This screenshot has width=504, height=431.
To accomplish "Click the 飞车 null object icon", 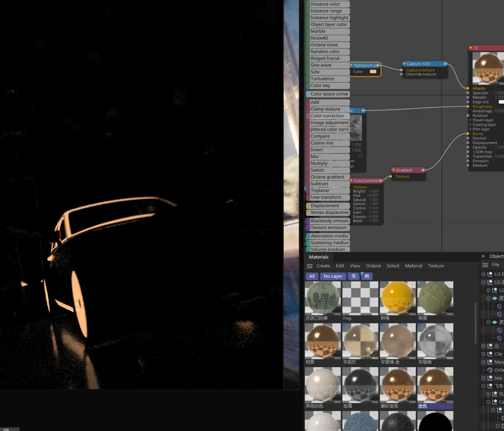I will (x=490, y=386).
